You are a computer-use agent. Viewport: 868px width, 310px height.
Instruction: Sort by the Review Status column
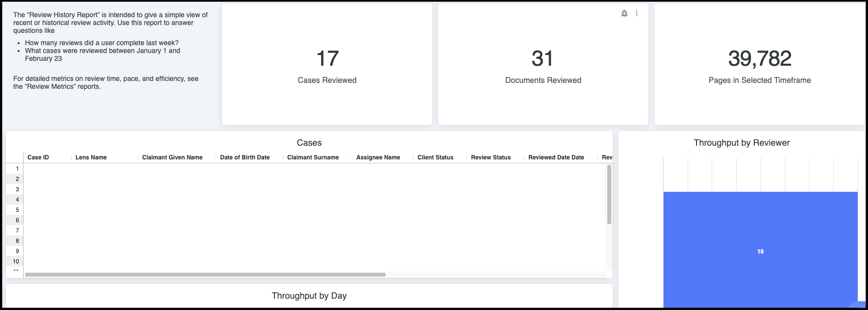pyautogui.click(x=490, y=157)
